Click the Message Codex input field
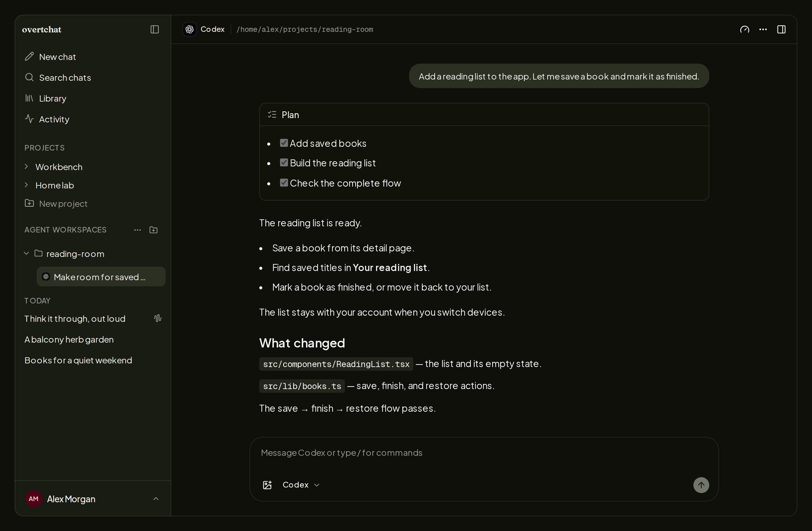812x531 pixels. point(484,453)
